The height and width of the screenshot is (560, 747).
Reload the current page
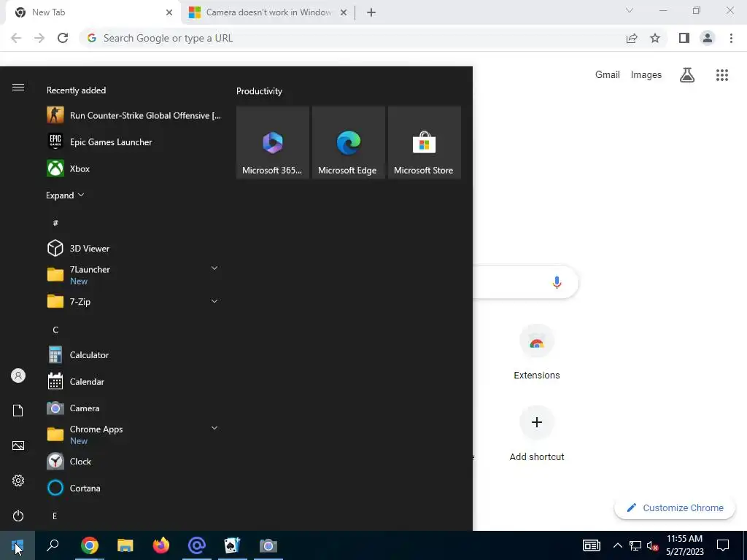click(x=63, y=38)
